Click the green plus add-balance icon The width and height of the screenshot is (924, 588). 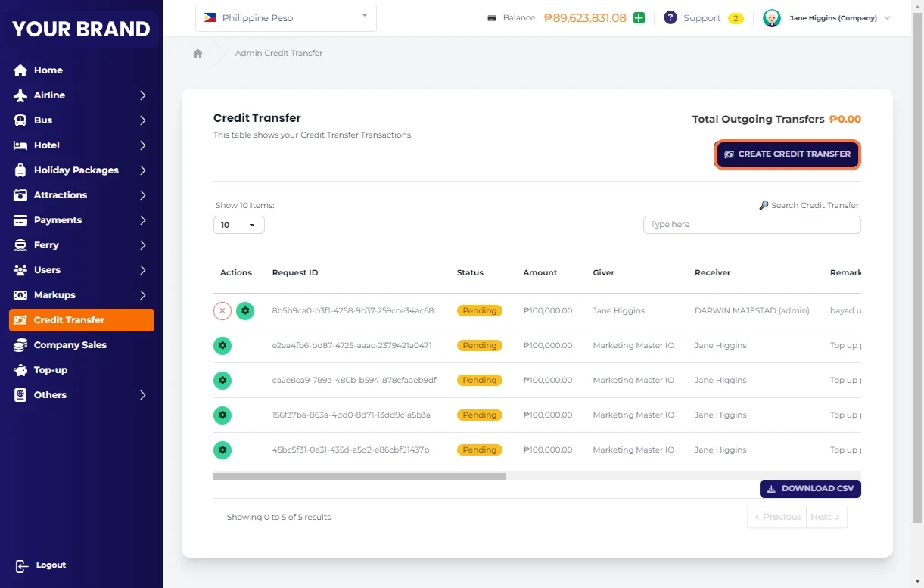639,17
